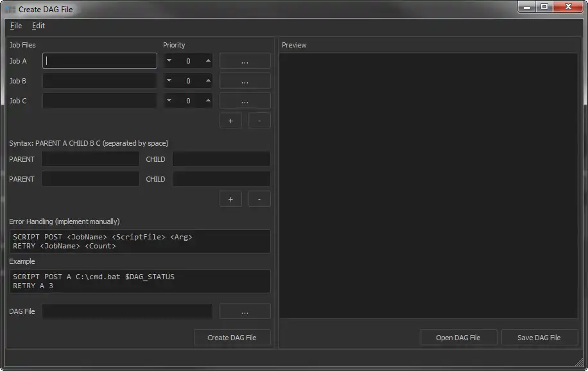Open the Edit menu
Image resolution: width=588 pixels, height=371 pixels.
click(39, 26)
